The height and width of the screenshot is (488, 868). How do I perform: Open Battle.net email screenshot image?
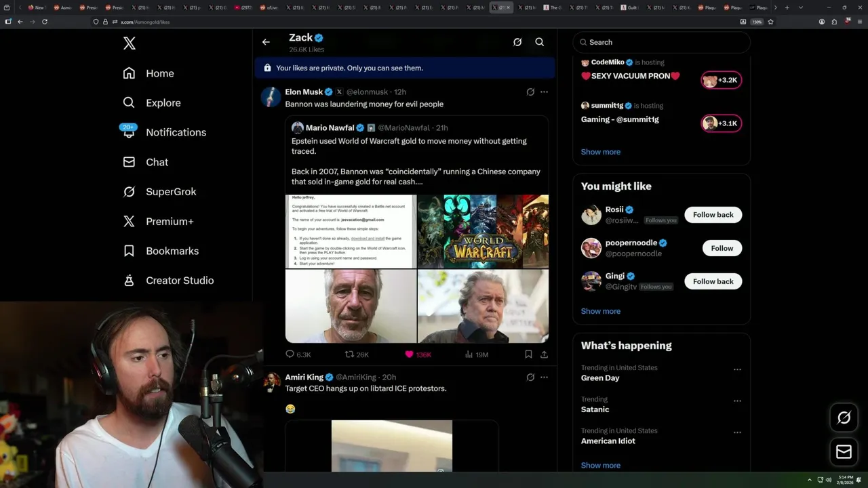coord(351,231)
